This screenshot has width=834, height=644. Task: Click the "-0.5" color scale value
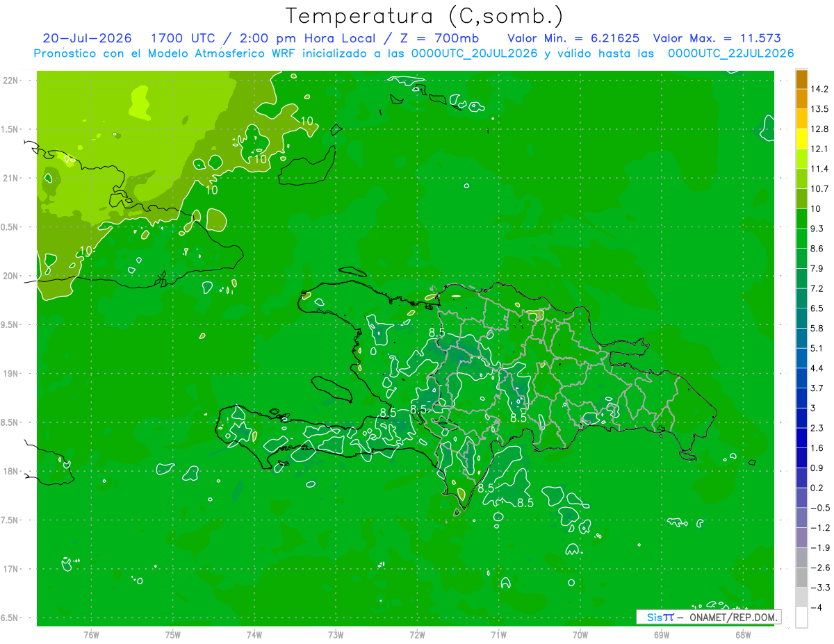click(819, 508)
